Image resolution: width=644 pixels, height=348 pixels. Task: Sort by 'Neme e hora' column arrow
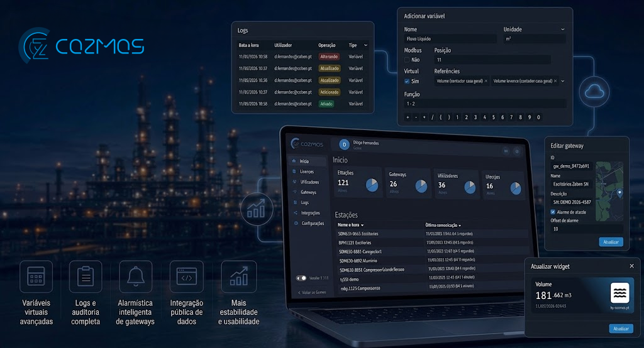point(362,225)
